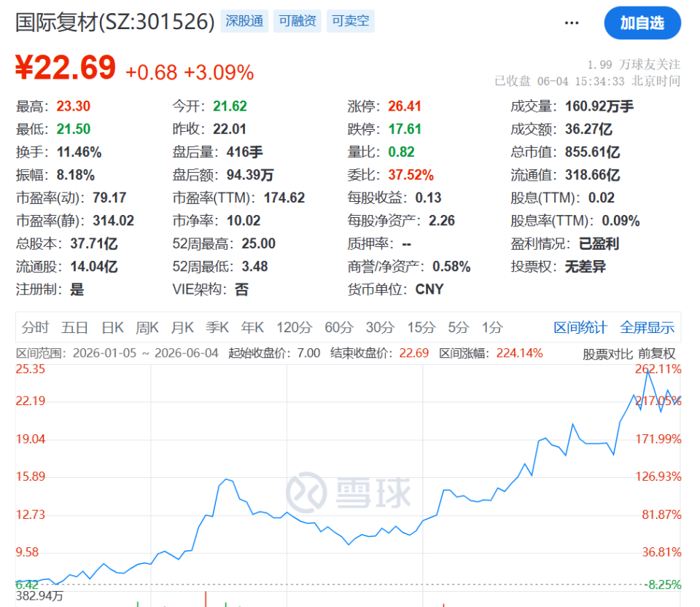Screen dimensions: 700x607
Task: Click the chart peak near 262.11%
Action: coord(647,372)
